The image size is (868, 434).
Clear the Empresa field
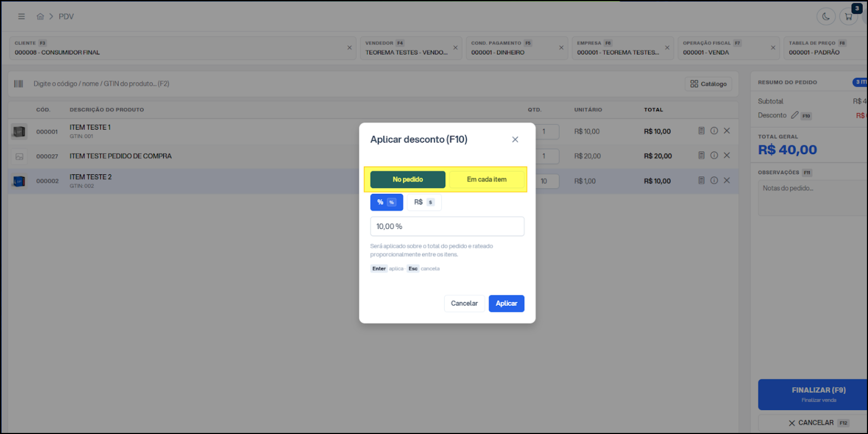[x=667, y=48]
